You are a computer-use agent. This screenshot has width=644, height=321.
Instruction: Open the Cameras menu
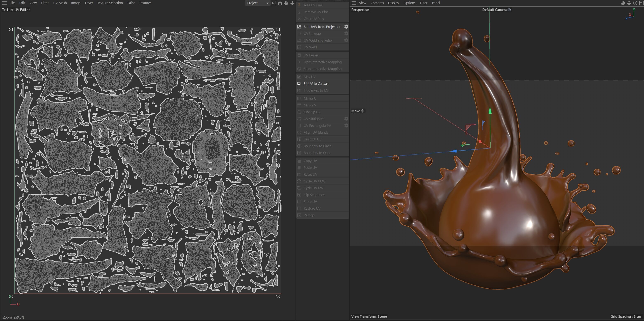click(x=377, y=3)
